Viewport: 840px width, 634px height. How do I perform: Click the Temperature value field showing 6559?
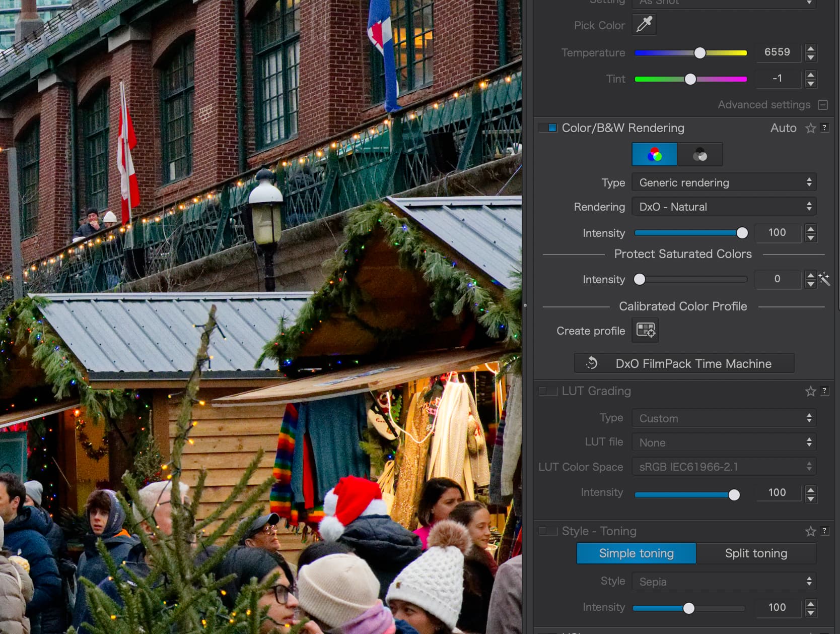[779, 52]
